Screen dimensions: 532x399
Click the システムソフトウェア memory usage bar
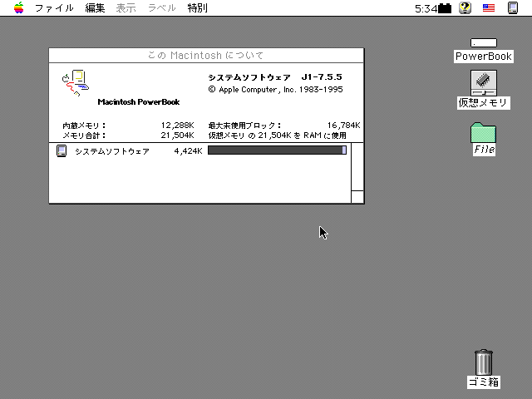(277, 150)
